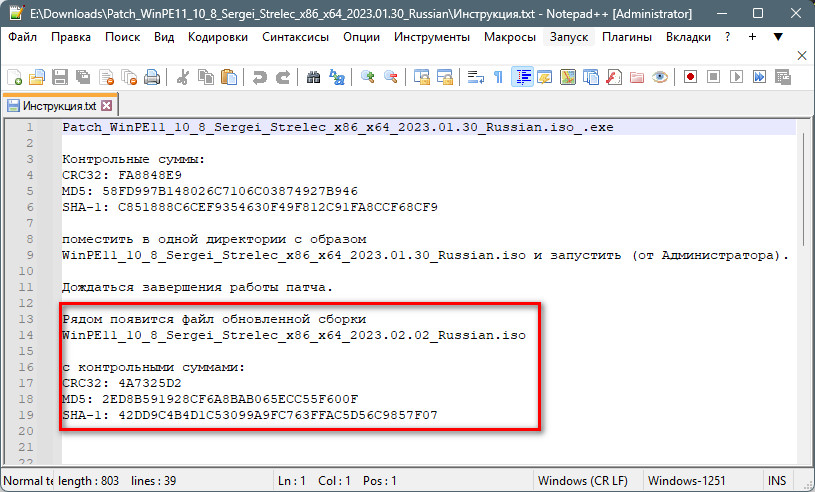Open the black triangle dropdown in menu bar
The width and height of the screenshot is (815, 492).
[x=778, y=37]
